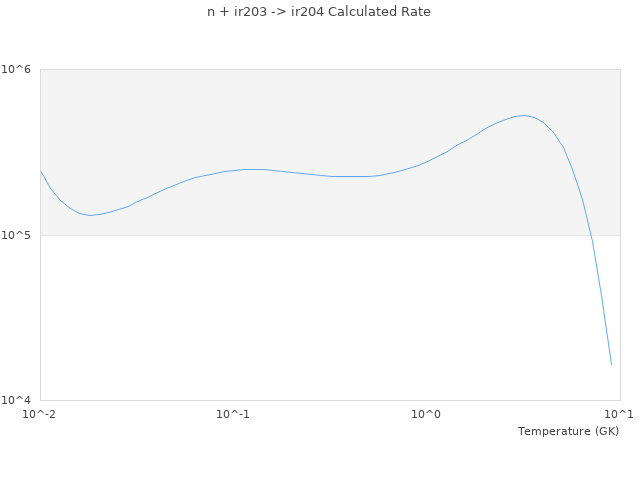Click the "10^-1" x-axis tick label
640x480 pixels.
pos(233,414)
